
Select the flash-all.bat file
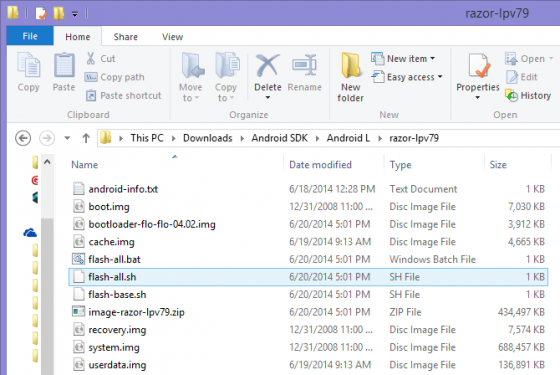(308, 259)
